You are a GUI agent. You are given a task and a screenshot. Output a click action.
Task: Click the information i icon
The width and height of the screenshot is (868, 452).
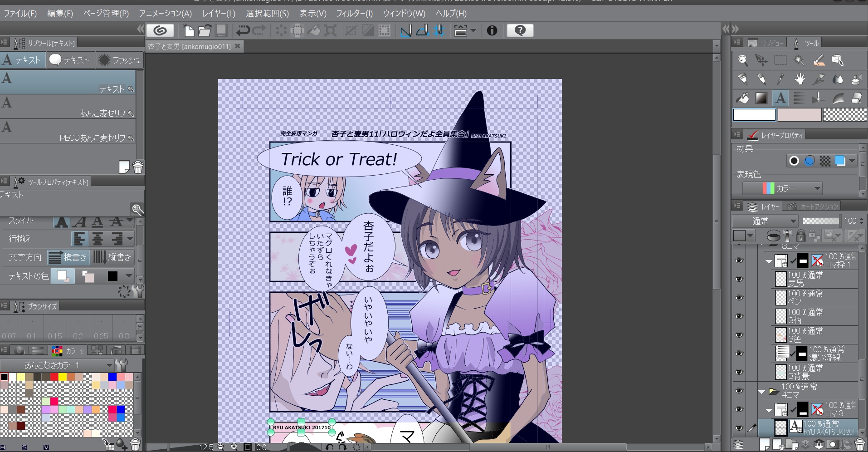pos(492,30)
